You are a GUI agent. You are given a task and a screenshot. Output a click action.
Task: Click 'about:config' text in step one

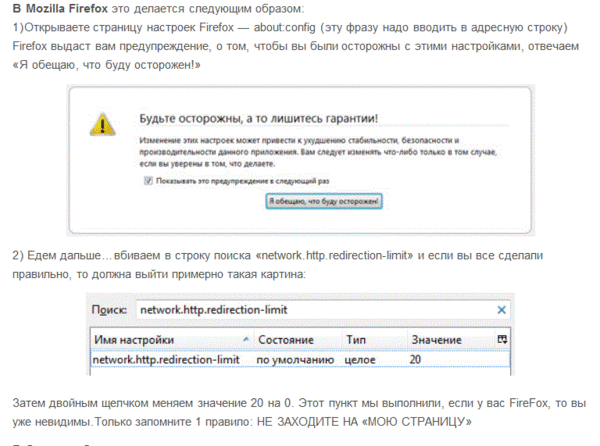[x=284, y=28]
